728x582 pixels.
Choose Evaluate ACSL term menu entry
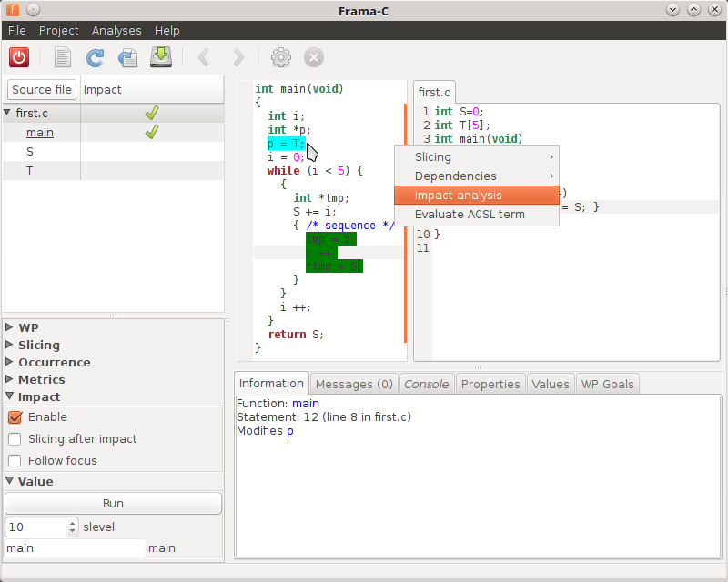click(476, 215)
